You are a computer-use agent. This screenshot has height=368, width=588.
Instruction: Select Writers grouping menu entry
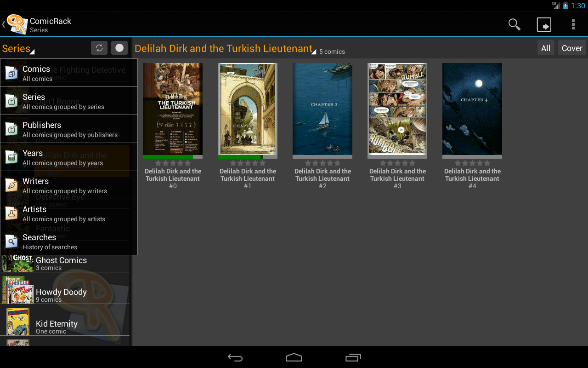click(x=69, y=185)
